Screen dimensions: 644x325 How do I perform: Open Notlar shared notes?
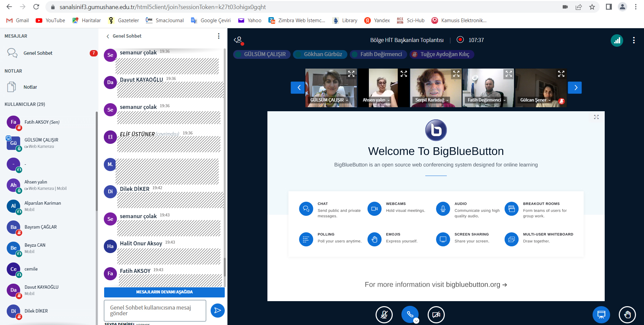pyautogui.click(x=49, y=87)
